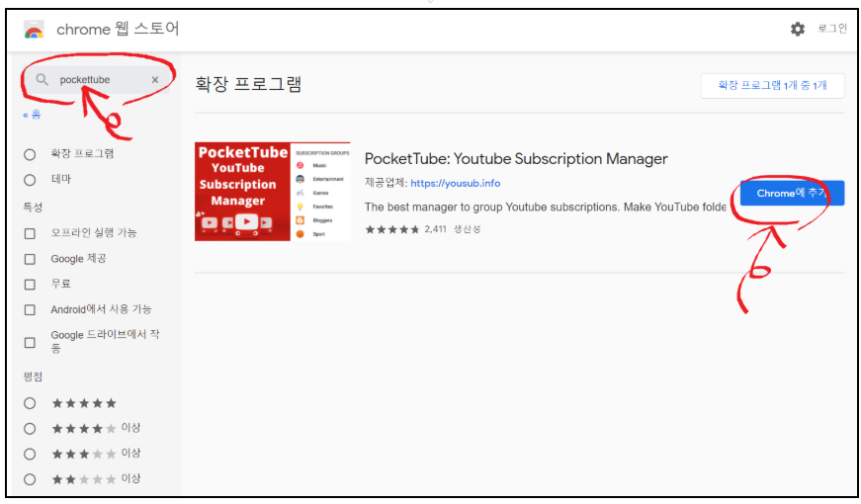Open the PocketTube extension thumbnail
Image resolution: width=861 pixels, height=504 pixels.
pyautogui.click(x=273, y=191)
